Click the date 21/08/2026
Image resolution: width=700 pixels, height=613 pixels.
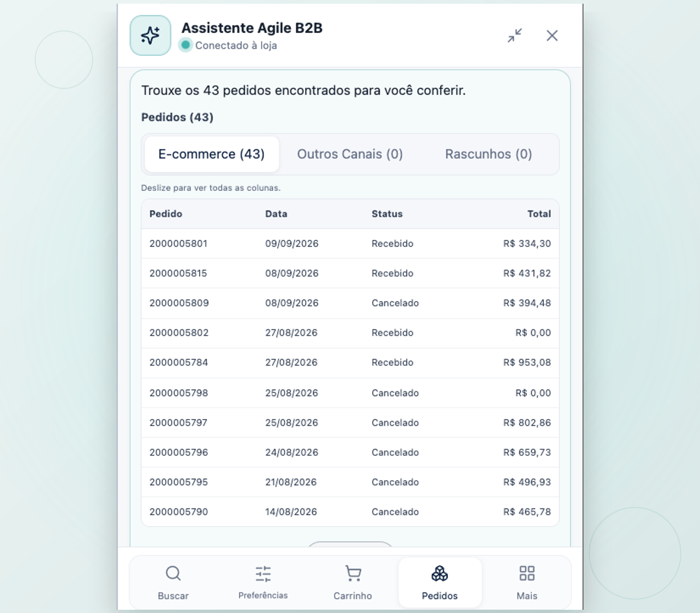(x=291, y=482)
